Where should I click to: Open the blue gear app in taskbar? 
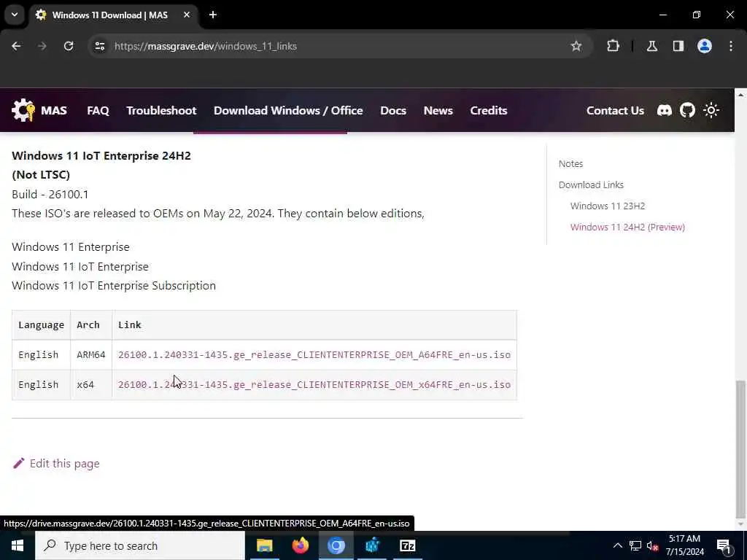[x=372, y=545]
